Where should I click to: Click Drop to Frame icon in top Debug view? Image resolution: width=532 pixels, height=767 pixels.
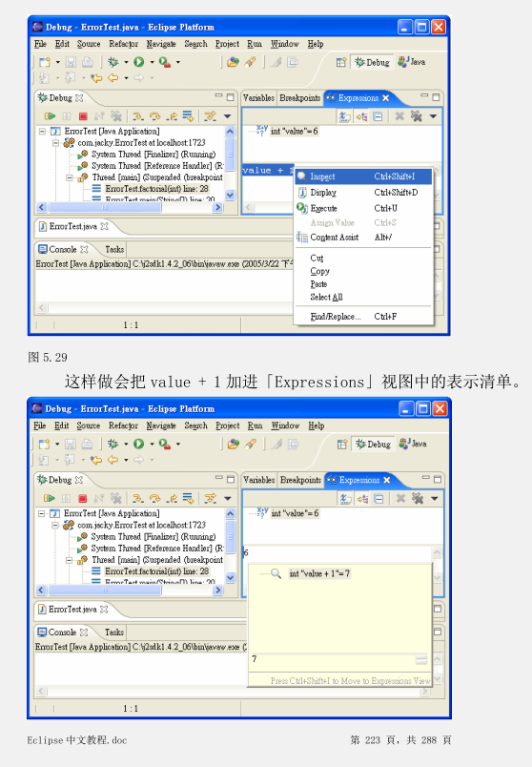pos(188,116)
